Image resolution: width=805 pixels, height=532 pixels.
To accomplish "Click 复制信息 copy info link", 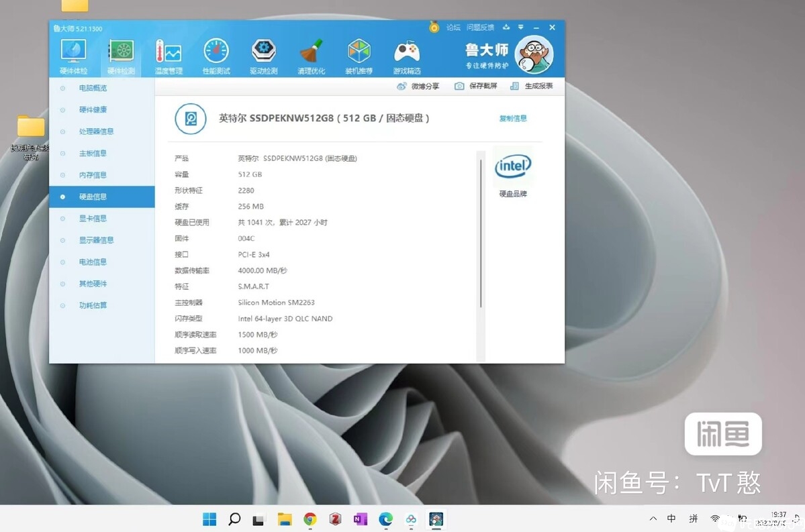I will point(513,119).
